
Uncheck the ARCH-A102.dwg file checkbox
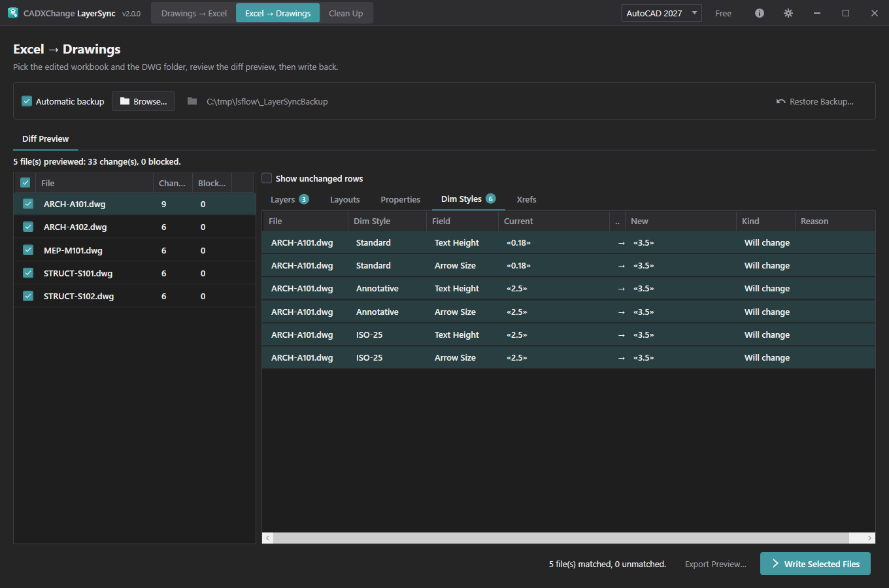(28, 227)
